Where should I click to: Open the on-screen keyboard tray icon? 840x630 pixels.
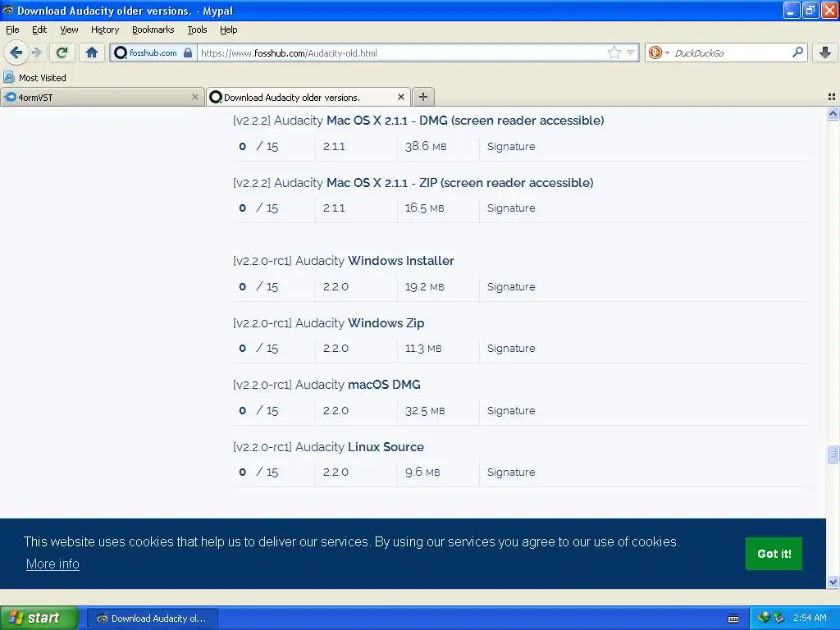(x=733, y=619)
